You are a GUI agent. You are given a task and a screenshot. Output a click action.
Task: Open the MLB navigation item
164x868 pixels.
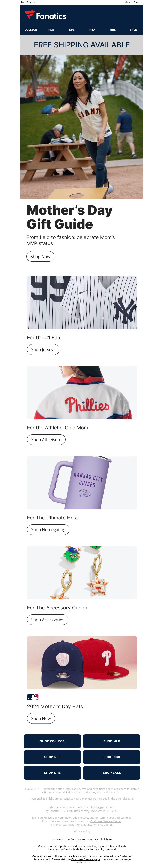point(51,30)
